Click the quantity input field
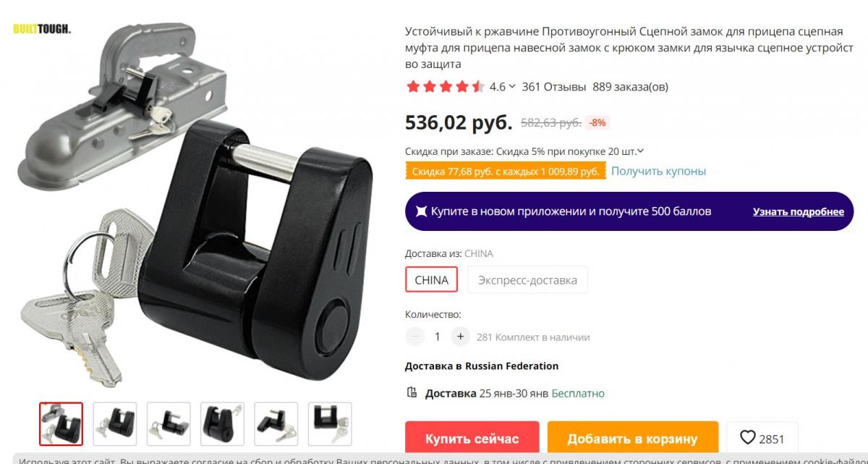Viewport: 868px width, 464px height. 437,337
